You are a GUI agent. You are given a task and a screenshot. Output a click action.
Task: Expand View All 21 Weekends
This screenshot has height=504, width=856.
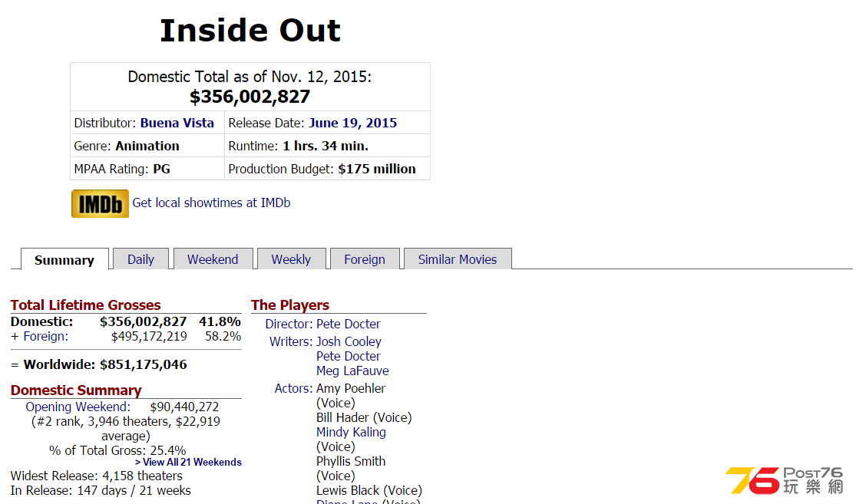tap(188, 462)
